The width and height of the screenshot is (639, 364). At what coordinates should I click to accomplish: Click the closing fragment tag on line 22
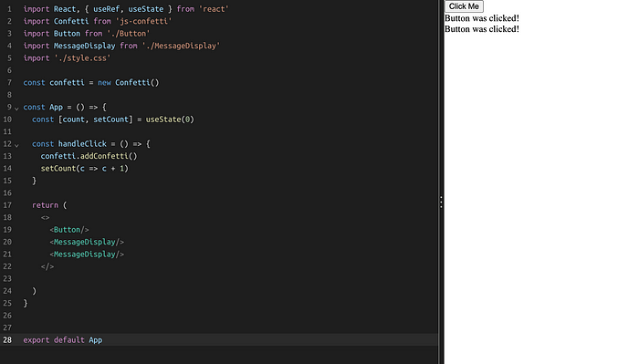point(47,266)
